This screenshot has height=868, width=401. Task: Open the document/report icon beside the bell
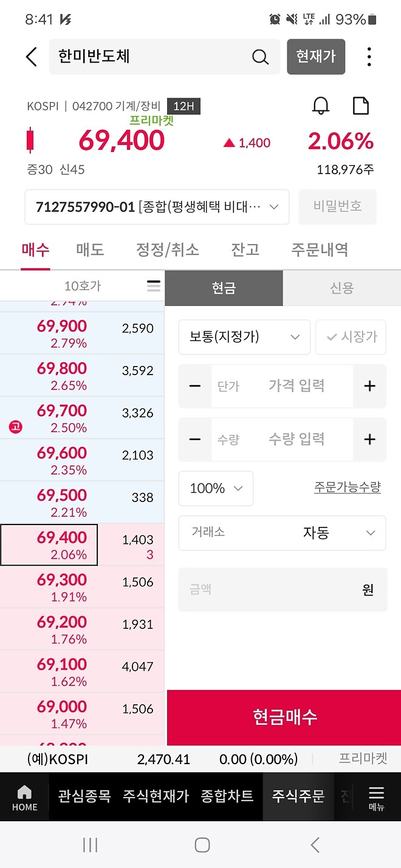[x=361, y=105]
